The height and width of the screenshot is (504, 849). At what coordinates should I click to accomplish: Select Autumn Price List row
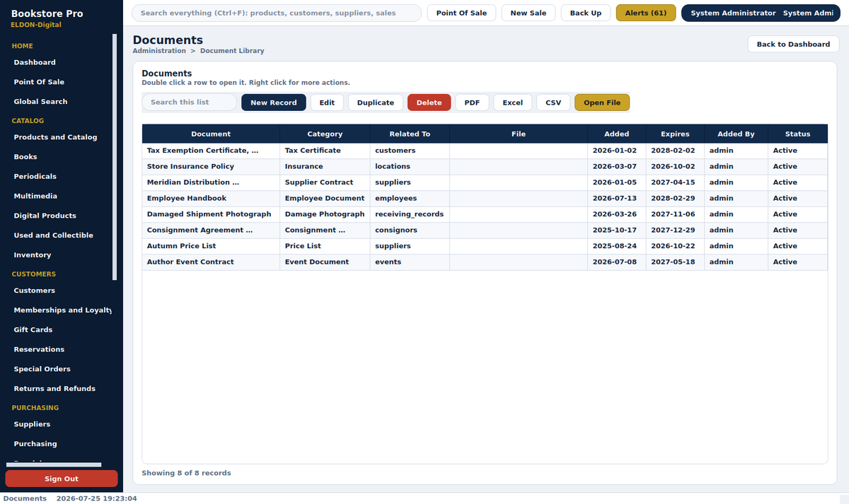485,246
